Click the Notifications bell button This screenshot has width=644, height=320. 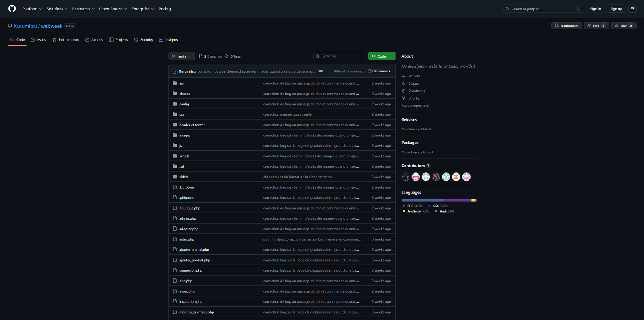567,26
